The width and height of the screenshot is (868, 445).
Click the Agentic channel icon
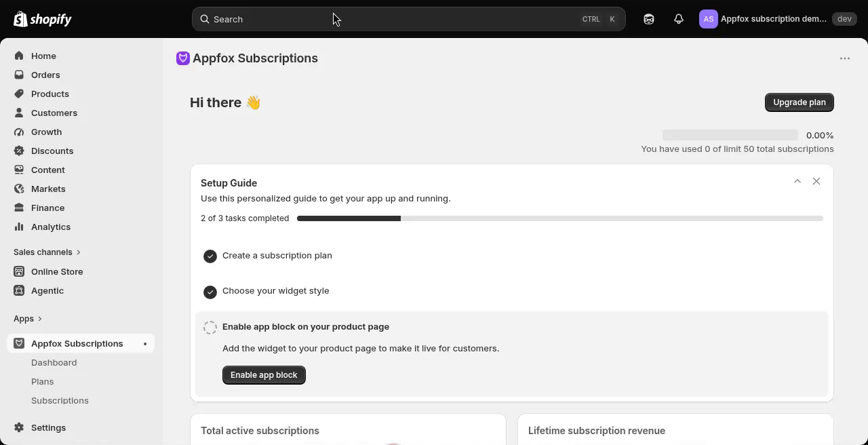tap(19, 290)
